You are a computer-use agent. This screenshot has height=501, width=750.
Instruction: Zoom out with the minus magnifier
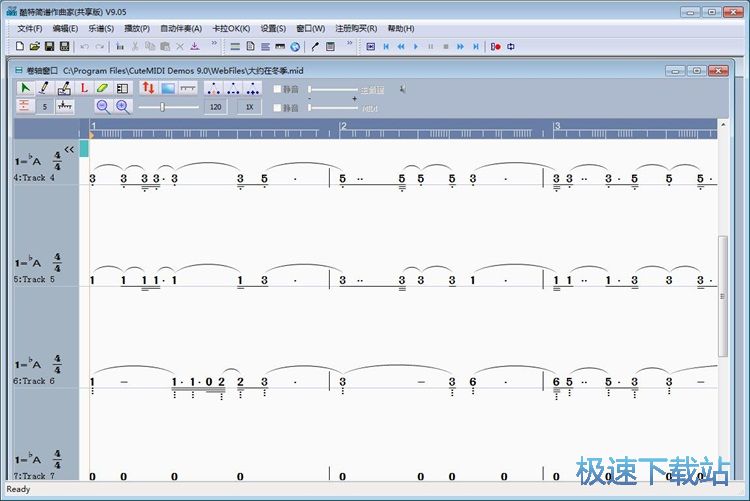click(x=102, y=106)
